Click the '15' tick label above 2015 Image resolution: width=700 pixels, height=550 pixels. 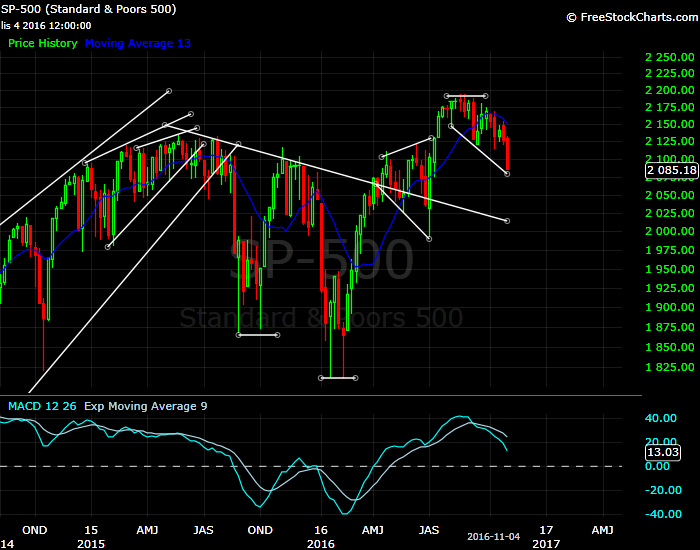tap(91, 530)
